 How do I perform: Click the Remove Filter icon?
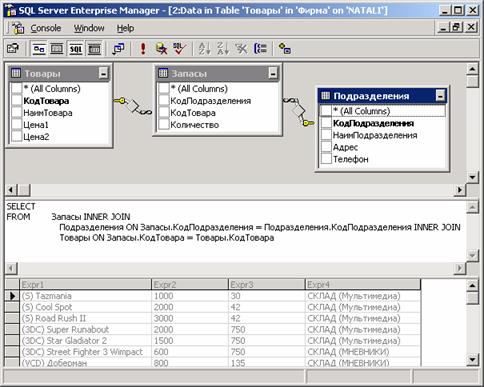241,49
